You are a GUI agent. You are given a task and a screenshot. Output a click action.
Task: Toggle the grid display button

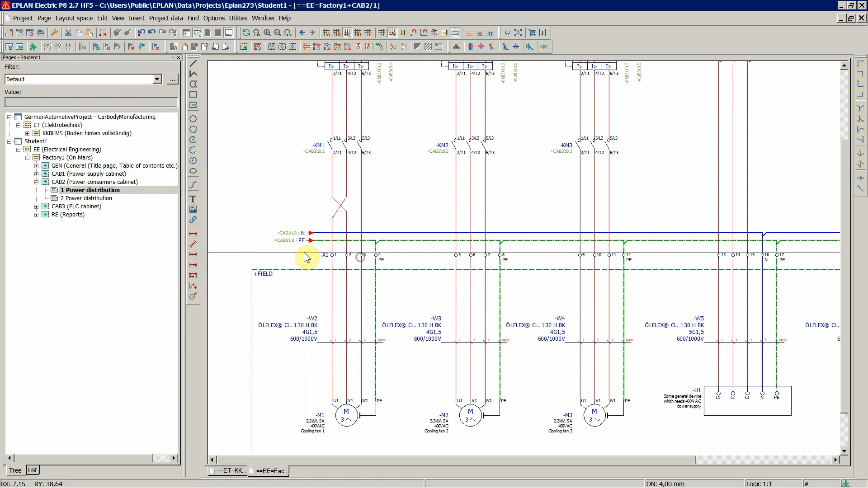[x=382, y=33]
